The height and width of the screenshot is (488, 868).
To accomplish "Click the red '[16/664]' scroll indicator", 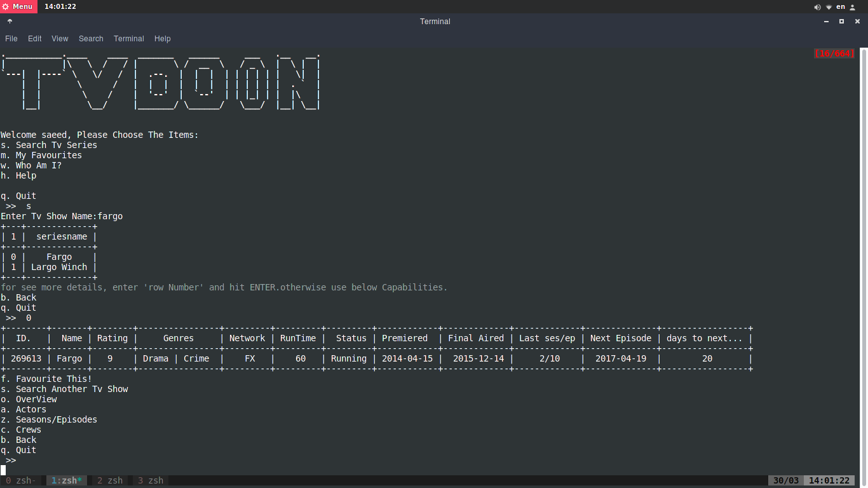I will coord(834,54).
